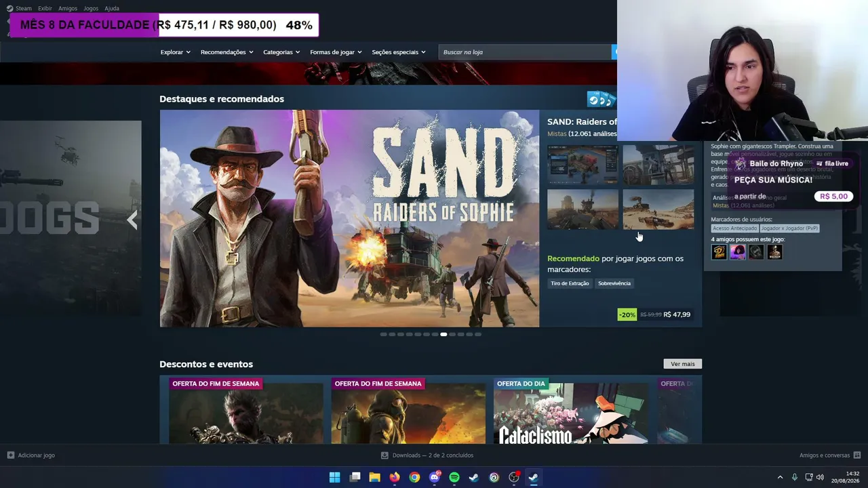
Task: Select the first carousel page dot
Action: 384,334
